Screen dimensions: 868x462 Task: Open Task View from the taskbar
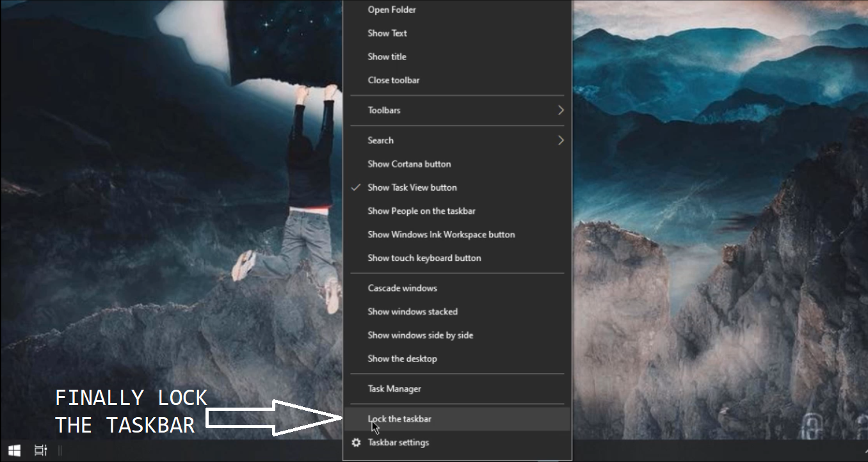[40, 450]
